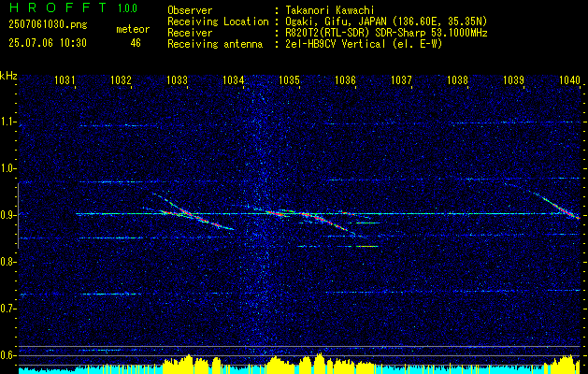
Task: Click the 1.0.0 version number
Action: point(127,7)
